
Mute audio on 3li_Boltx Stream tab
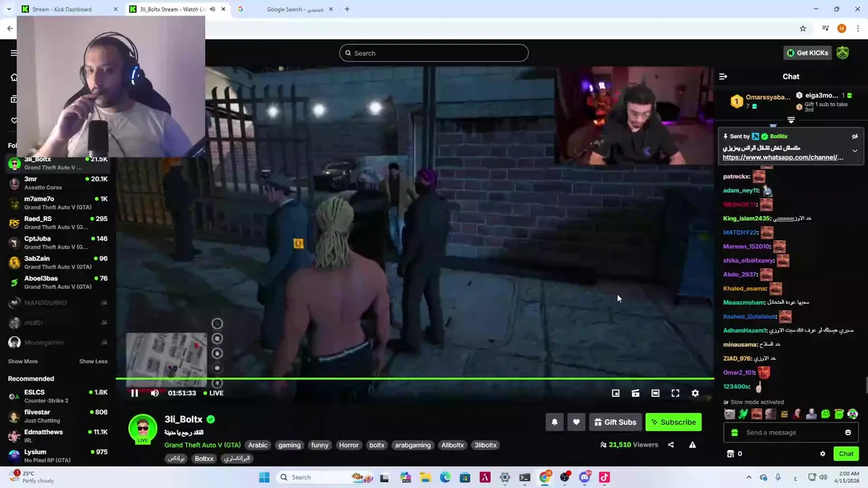[212, 9]
